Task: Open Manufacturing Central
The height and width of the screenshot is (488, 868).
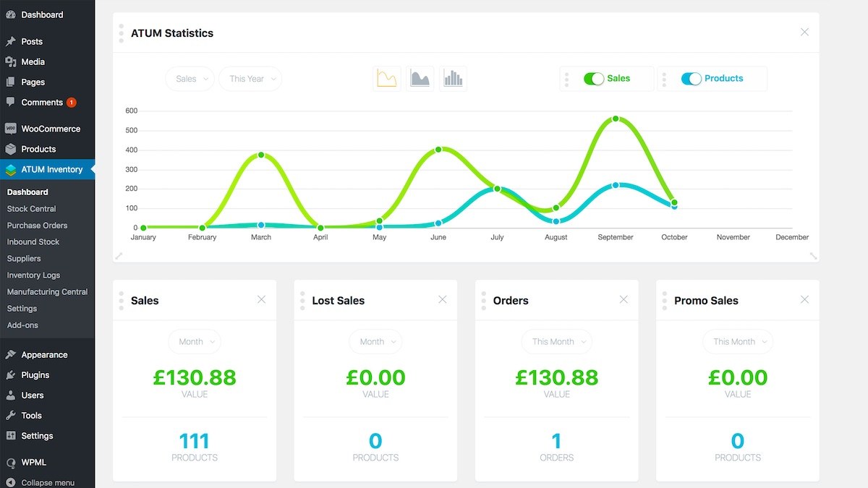Action: pos(48,292)
